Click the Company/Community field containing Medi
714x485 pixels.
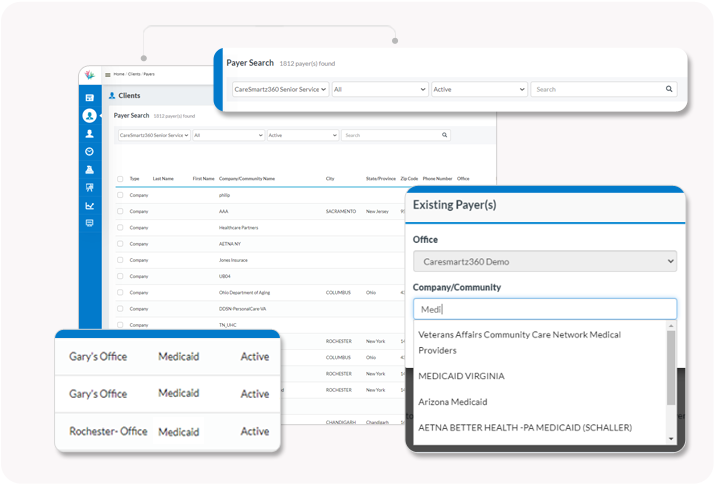pos(545,309)
